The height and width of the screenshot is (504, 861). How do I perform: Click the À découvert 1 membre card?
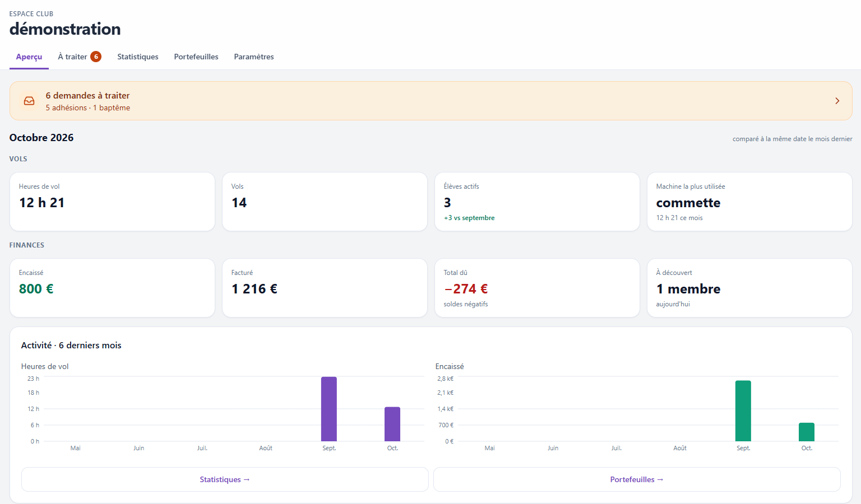[749, 288]
